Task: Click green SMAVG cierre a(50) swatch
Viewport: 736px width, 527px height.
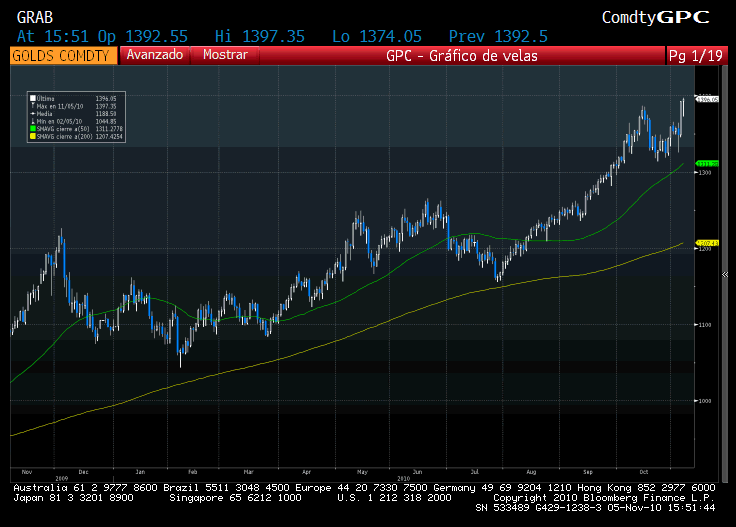Action: click(x=33, y=129)
